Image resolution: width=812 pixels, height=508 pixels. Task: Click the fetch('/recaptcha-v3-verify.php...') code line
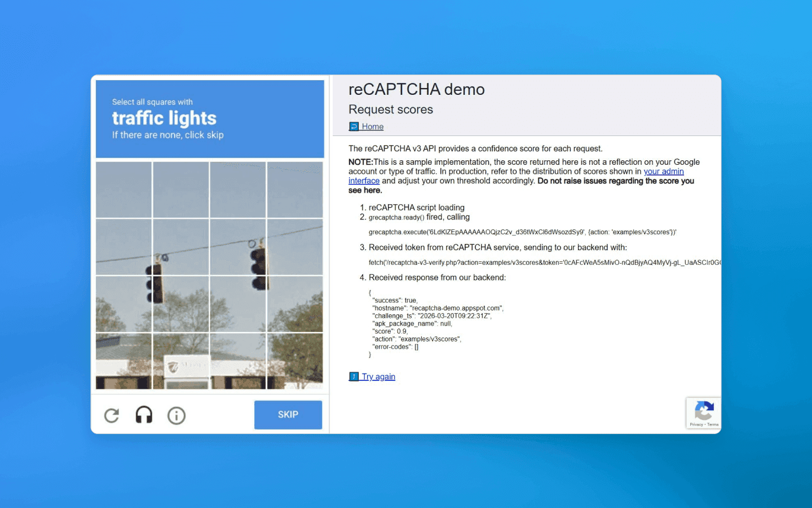(x=544, y=262)
